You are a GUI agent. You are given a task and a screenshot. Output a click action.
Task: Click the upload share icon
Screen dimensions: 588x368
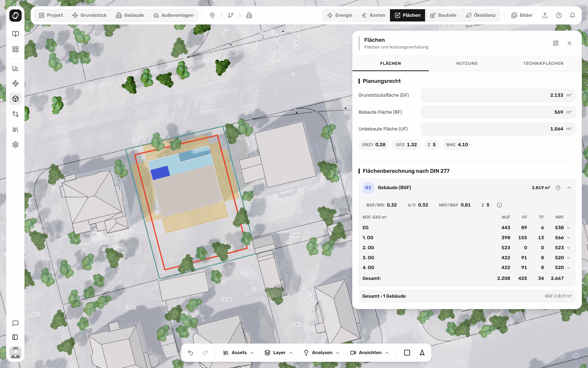(x=545, y=15)
